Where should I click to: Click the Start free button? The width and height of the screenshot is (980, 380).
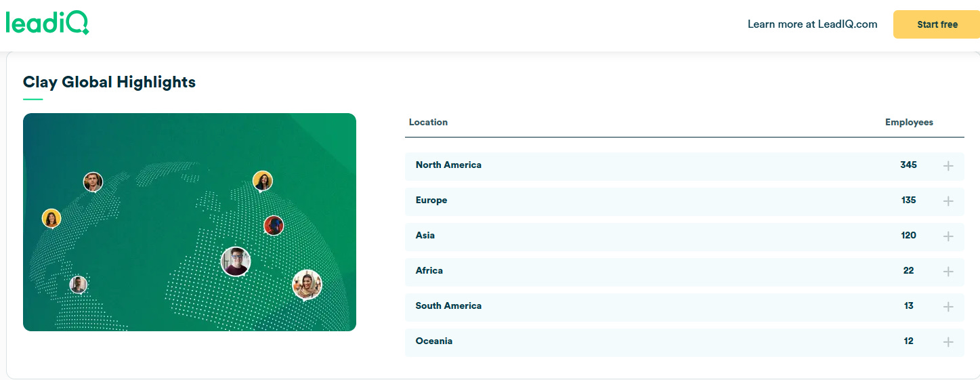937,24
